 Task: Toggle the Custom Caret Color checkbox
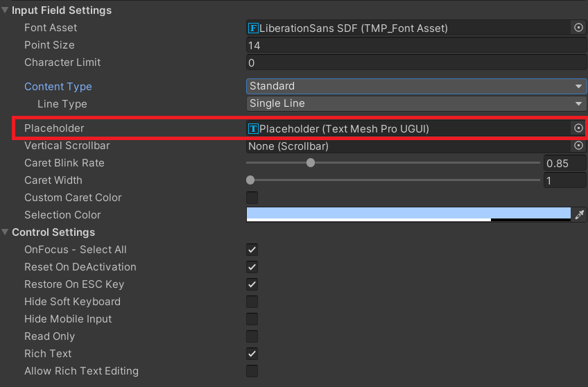[x=252, y=198]
